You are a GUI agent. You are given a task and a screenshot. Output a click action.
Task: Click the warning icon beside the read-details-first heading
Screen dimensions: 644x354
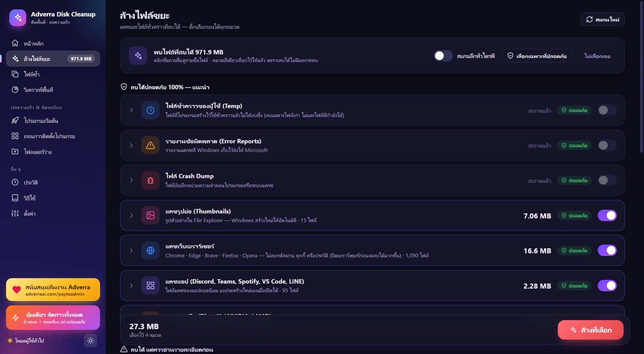[124, 350]
